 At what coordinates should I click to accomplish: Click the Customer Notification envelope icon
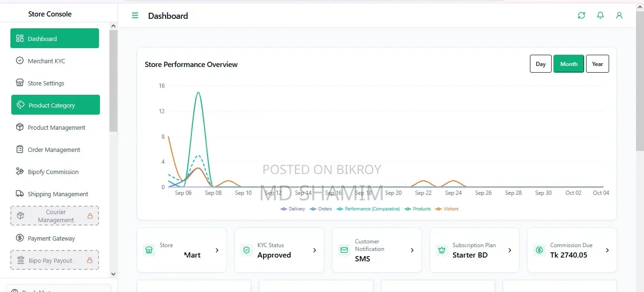click(x=344, y=250)
